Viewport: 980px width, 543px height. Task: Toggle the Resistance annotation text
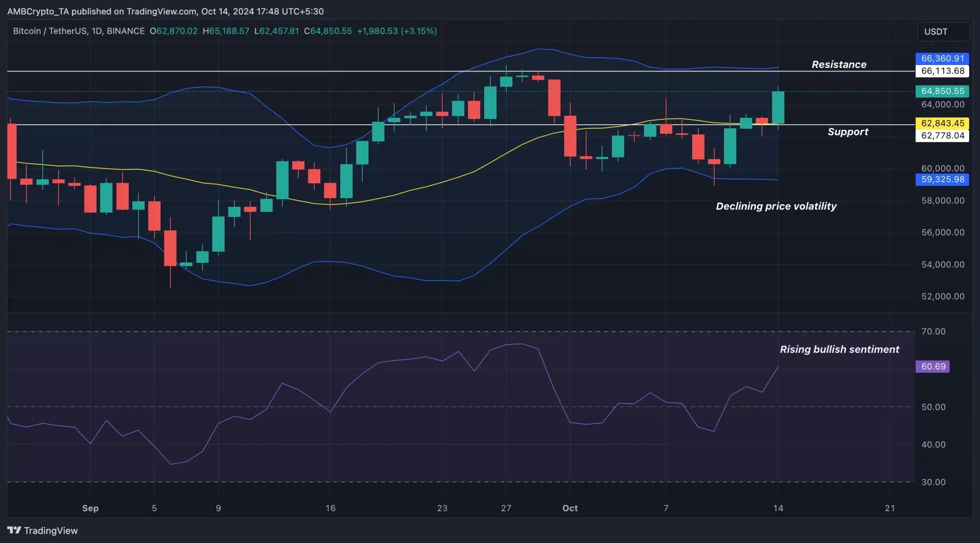point(839,65)
